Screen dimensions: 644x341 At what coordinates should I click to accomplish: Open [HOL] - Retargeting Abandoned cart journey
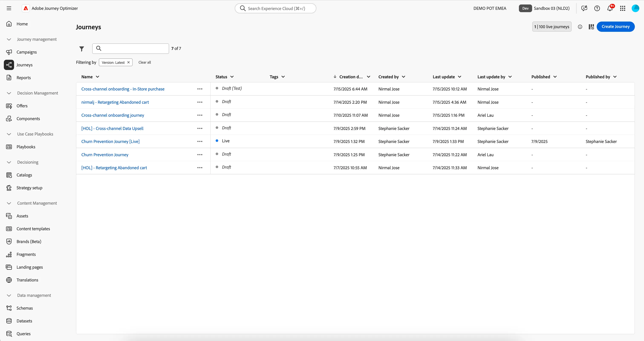tap(114, 168)
